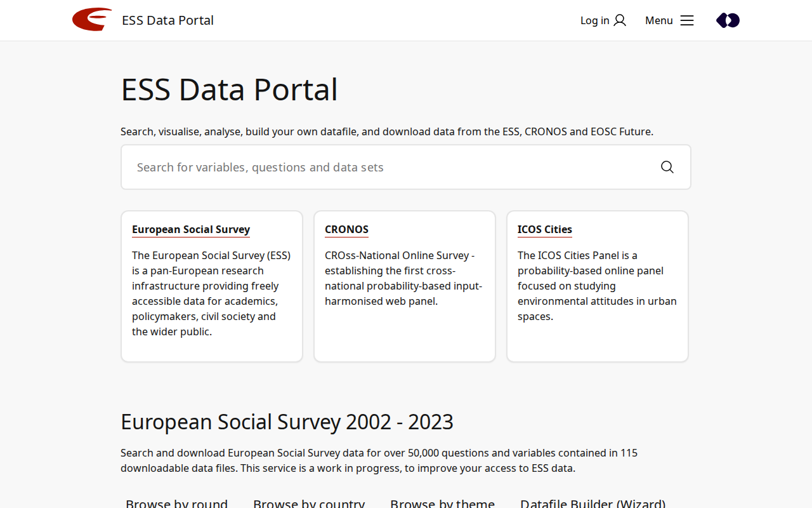Viewport: 812px width, 508px height.
Task: Select the Browse by theme tab
Action: coord(442,503)
